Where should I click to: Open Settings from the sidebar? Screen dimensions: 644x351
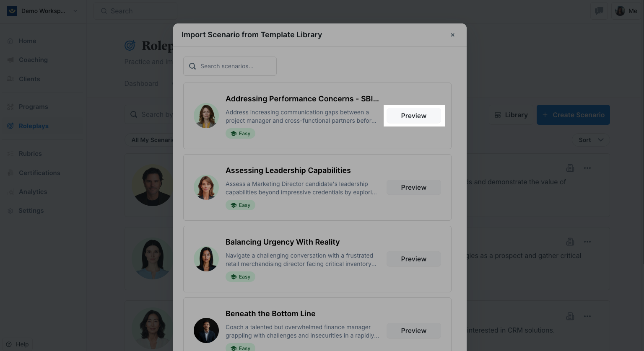[x=31, y=211]
